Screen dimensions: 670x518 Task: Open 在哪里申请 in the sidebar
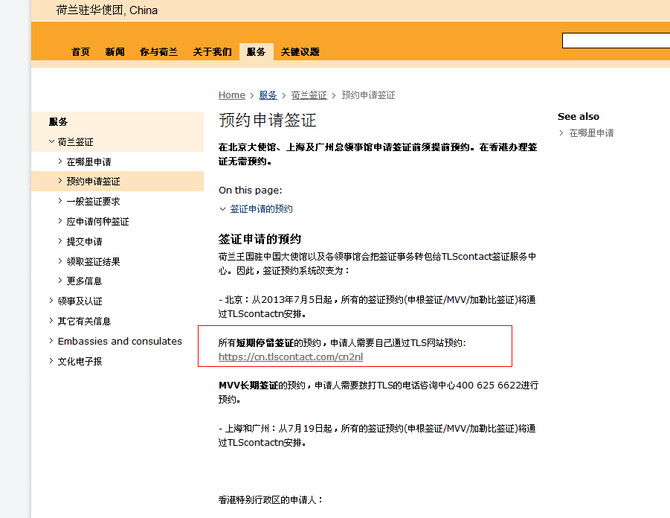pos(89,162)
